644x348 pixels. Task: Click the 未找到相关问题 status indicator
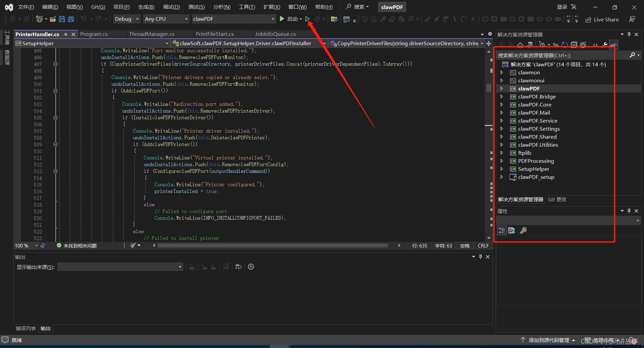point(77,246)
